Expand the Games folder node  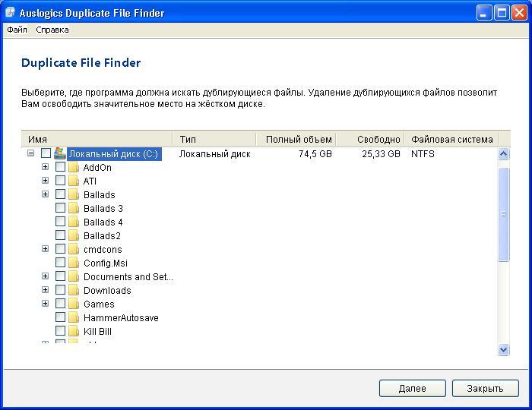pyautogui.click(x=45, y=303)
